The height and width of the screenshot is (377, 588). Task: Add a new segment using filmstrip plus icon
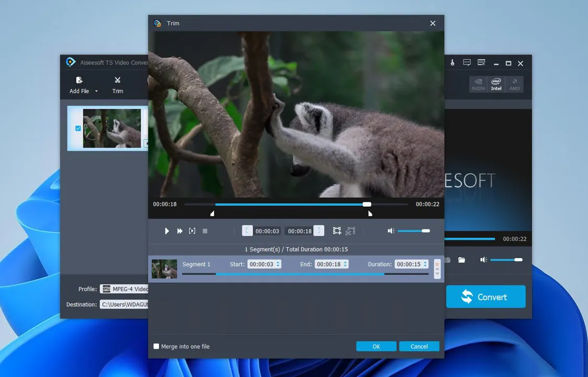point(337,231)
